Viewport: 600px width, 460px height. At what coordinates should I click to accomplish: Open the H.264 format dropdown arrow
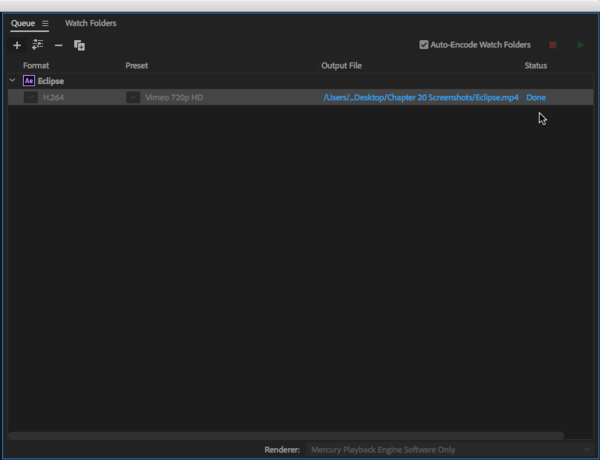(31, 98)
